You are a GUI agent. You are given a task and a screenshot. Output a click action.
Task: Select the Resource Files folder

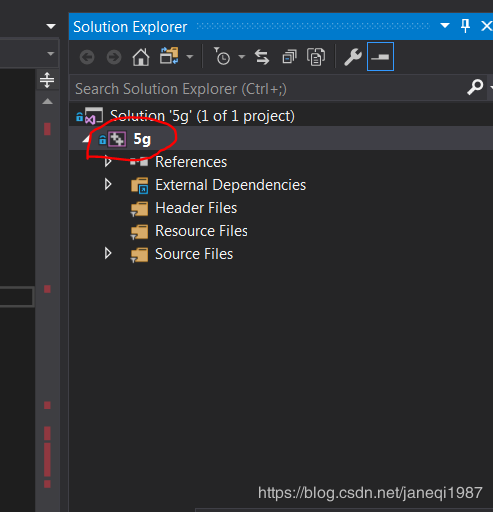click(x=201, y=231)
